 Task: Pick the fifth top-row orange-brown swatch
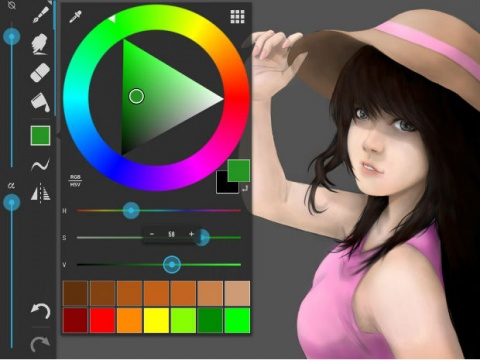pos(183,293)
